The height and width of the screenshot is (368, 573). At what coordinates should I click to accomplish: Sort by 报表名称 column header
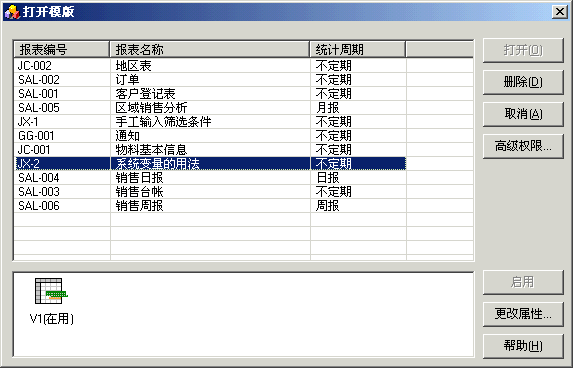(210, 49)
